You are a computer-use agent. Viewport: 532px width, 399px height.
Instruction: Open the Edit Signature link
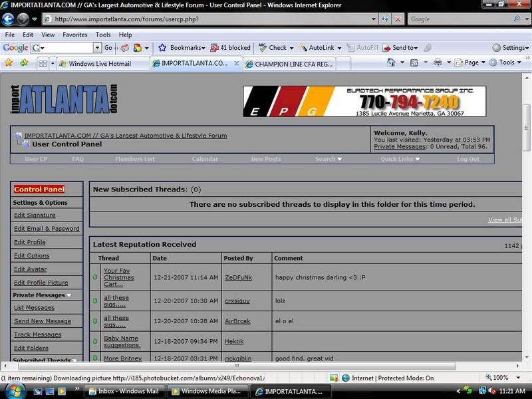tap(35, 215)
